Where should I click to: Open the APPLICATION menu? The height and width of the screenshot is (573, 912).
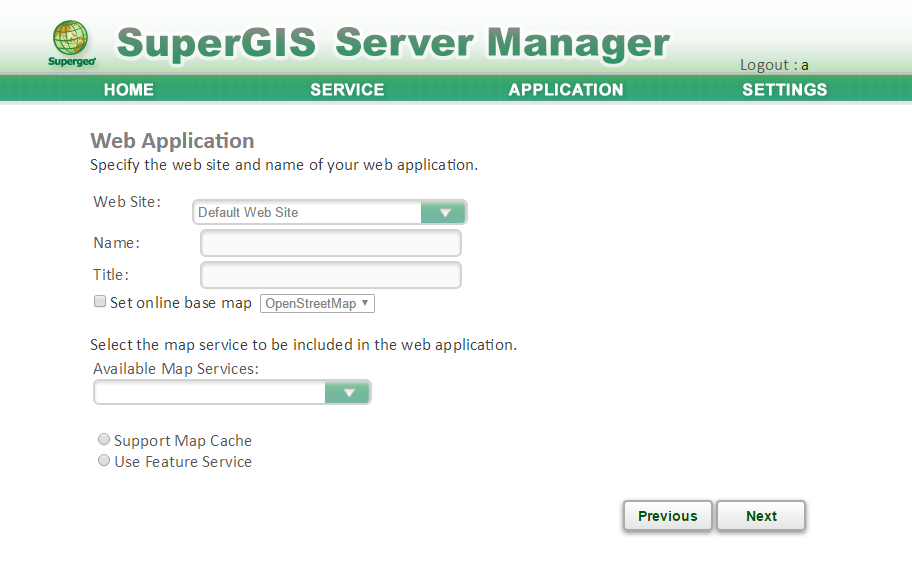[x=566, y=90]
